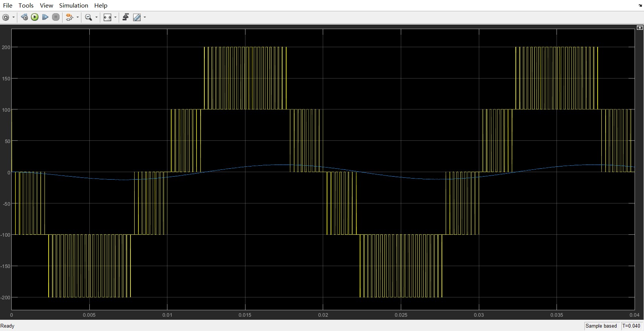This screenshot has width=644, height=331.
Task: Click the Ready status text
Action: pos(8,326)
